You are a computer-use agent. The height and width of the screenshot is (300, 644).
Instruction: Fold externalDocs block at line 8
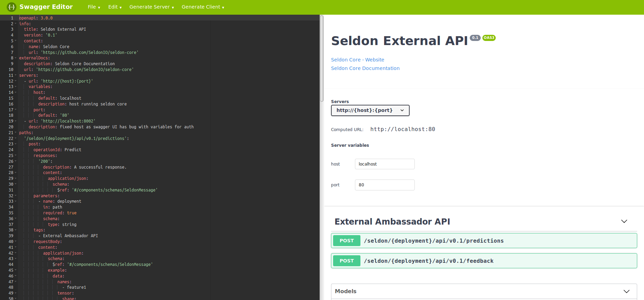pyautogui.click(x=15, y=58)
